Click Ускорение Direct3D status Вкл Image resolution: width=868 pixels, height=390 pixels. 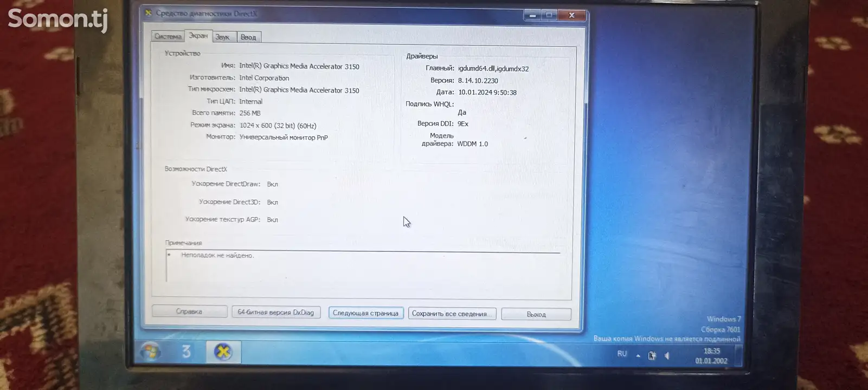coord(272,202)
